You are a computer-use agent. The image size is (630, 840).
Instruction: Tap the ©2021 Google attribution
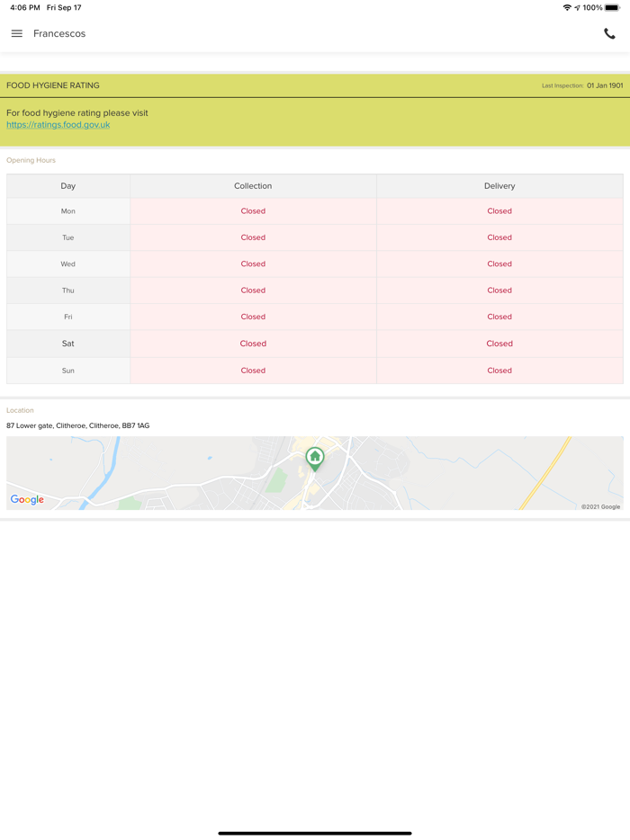600,506
